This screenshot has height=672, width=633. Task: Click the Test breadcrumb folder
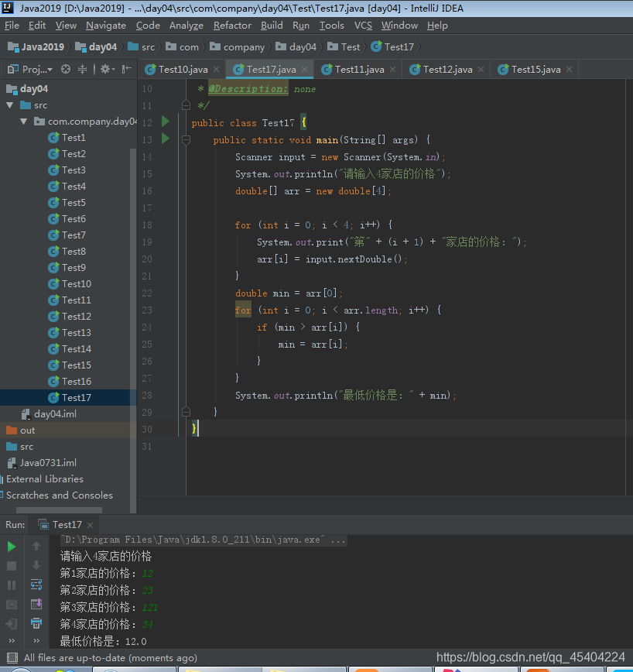click(344, 46)
